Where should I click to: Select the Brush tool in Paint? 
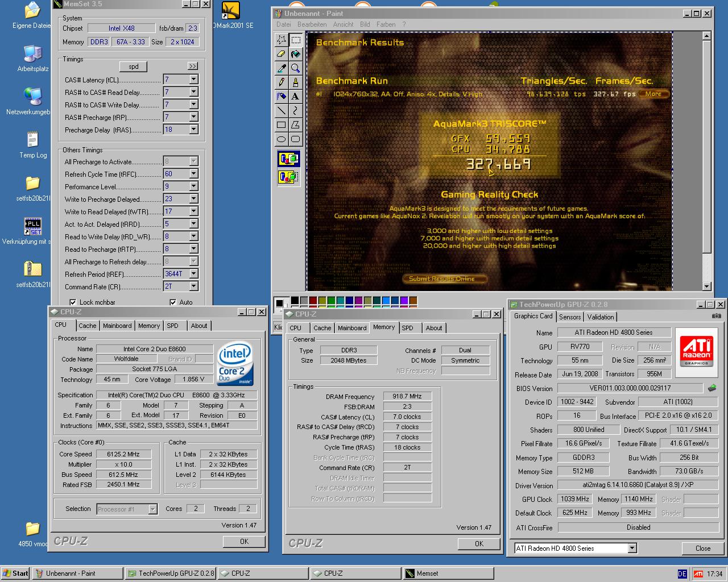296,82
